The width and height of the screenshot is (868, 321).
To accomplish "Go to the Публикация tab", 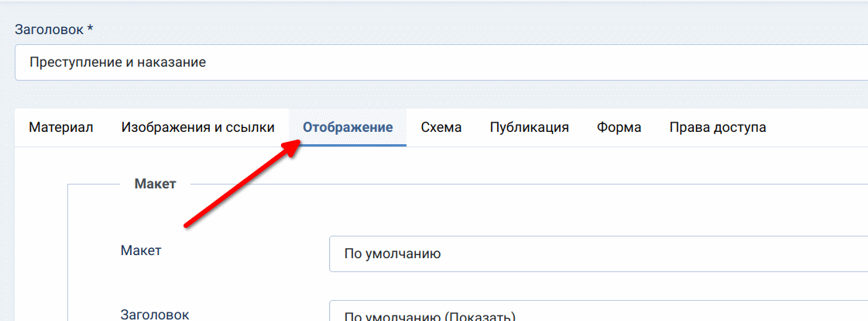I will [x=529, y=127].
